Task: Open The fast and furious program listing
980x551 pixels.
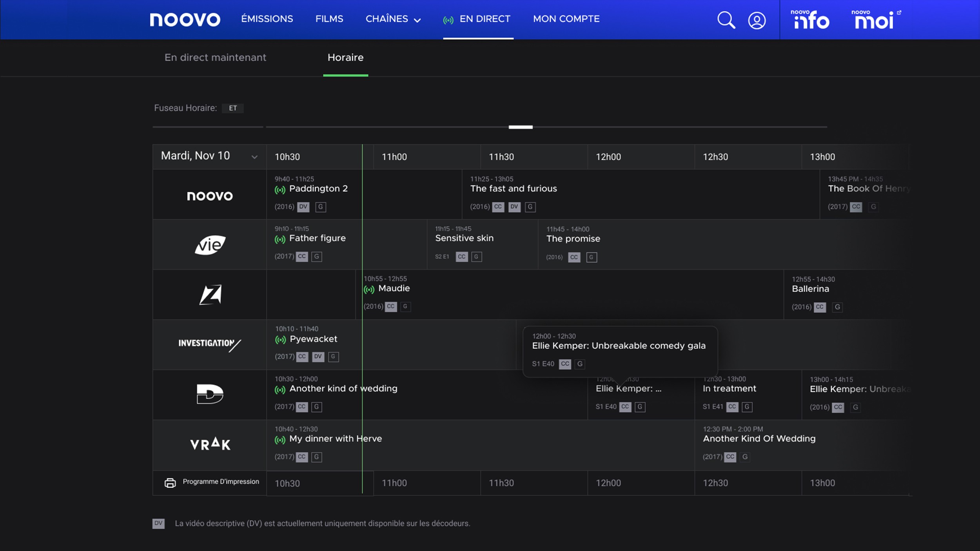Action: 514,189
